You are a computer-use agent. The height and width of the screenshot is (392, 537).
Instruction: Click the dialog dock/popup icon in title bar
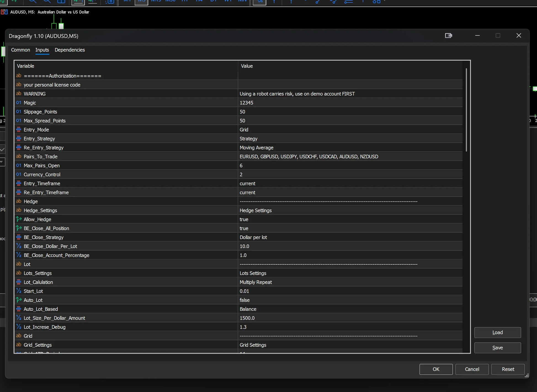448,36
